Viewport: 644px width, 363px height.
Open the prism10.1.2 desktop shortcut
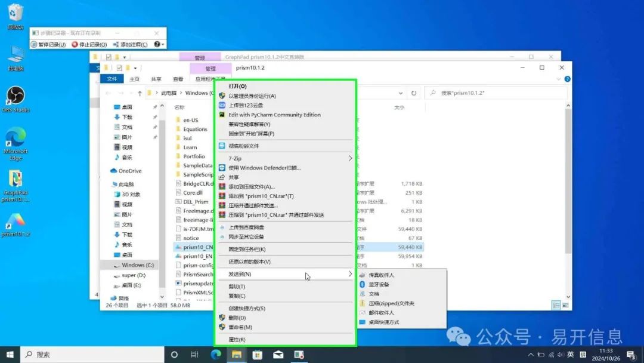point(15,225)
